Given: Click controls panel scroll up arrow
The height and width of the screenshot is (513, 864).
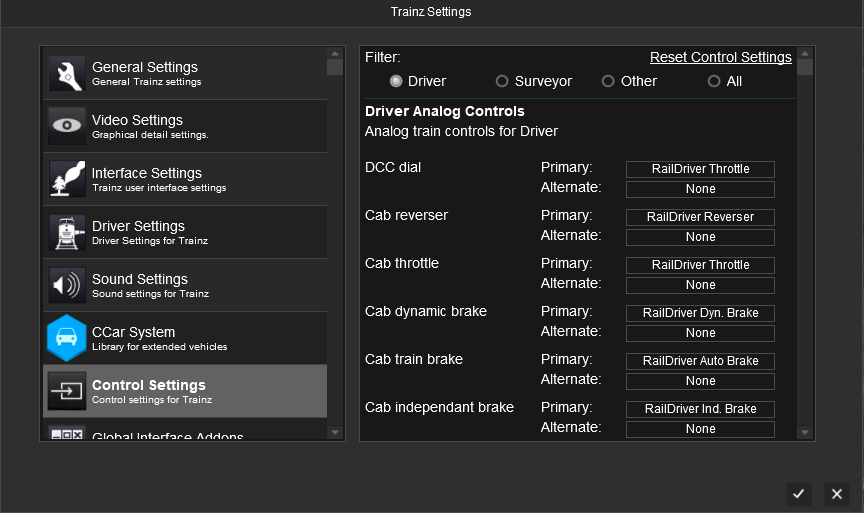Looking at the screenshot, I should coord(805,53).
